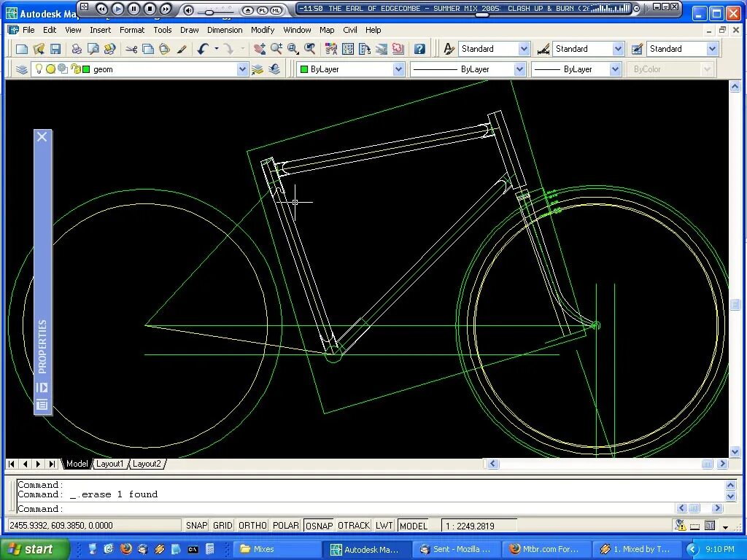
Task: Toggle geom layer on/off lightbulb
Action: pos(39,69)
